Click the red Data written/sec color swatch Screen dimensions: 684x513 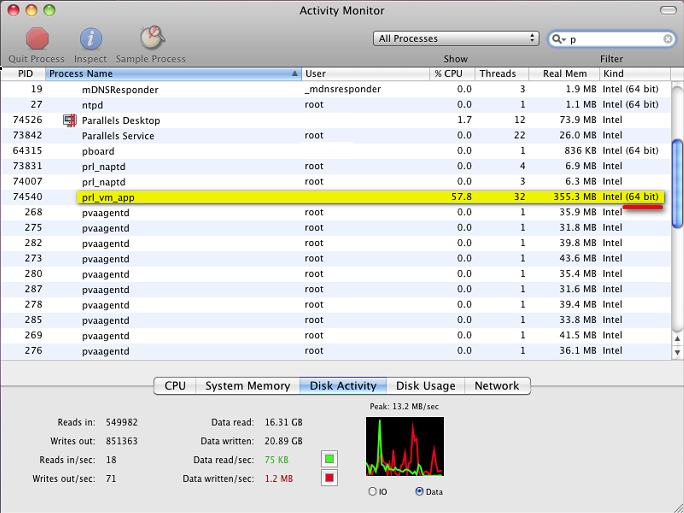(x=329, y=478)
